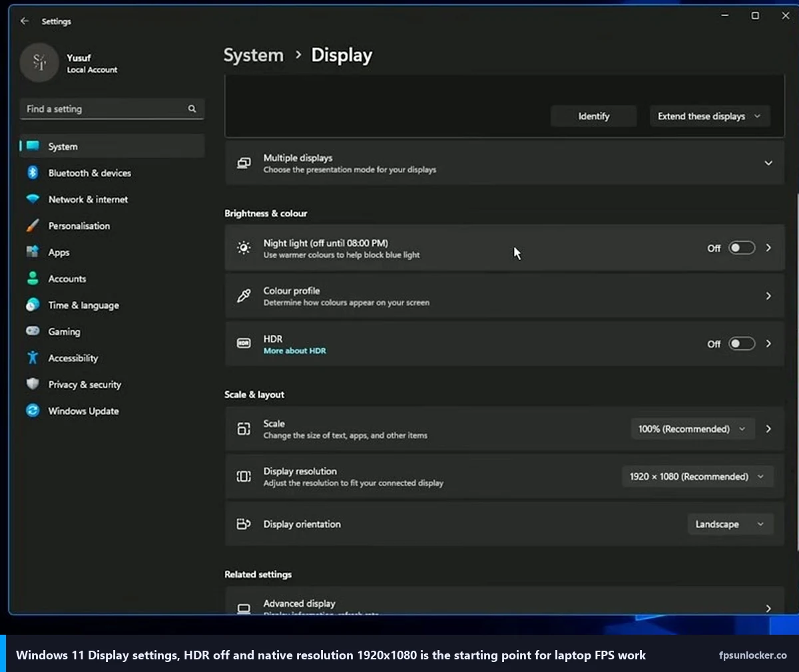Open Apps settings category
This screenshot has height=672, width=799.
pyautogui.click(x=112, y=252)
